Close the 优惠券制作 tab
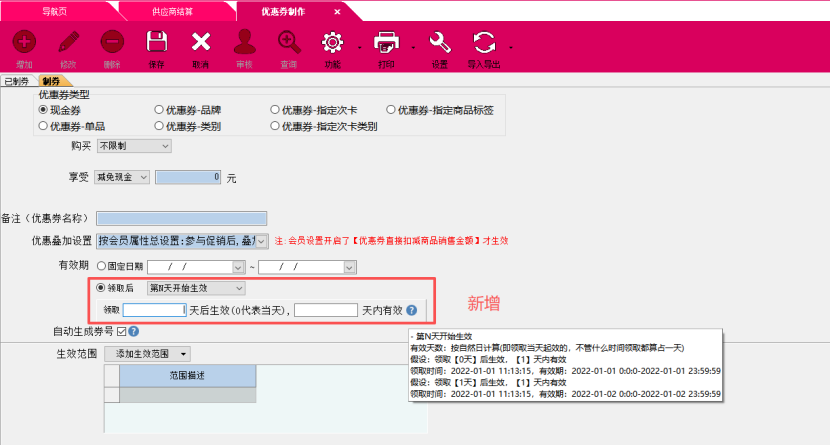The width and height of the screenshot is (830, 445). 337,12
